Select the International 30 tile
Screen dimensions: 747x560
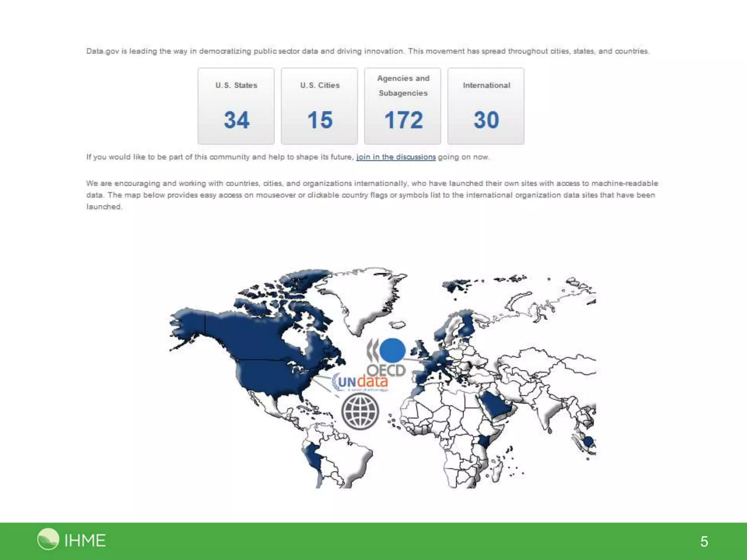click(x=486, y=106)
